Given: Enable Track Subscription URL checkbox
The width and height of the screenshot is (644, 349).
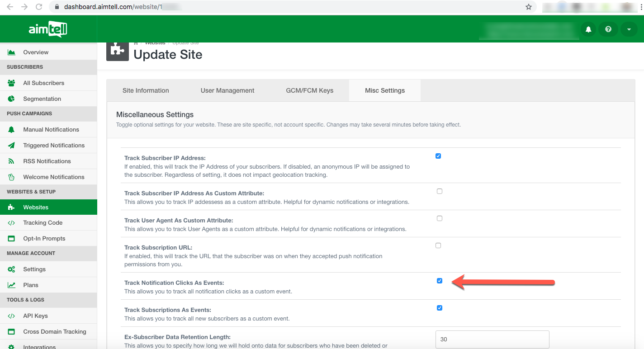Looking at the screenshot, I should pos(438,245).
